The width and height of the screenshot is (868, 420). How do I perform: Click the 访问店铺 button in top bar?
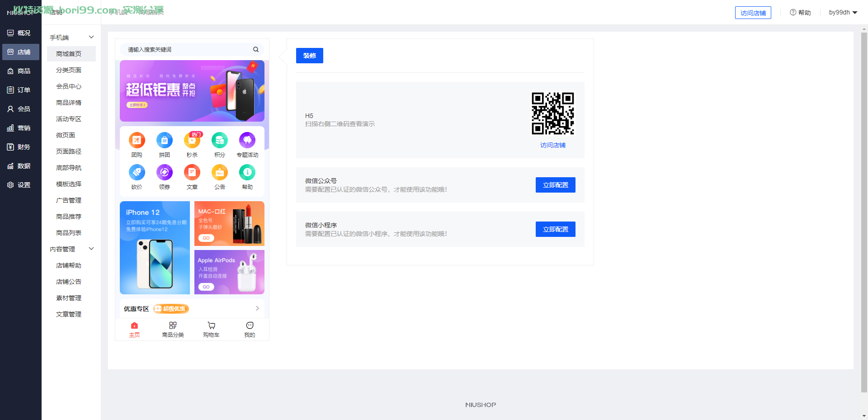(x=753, y=13)
